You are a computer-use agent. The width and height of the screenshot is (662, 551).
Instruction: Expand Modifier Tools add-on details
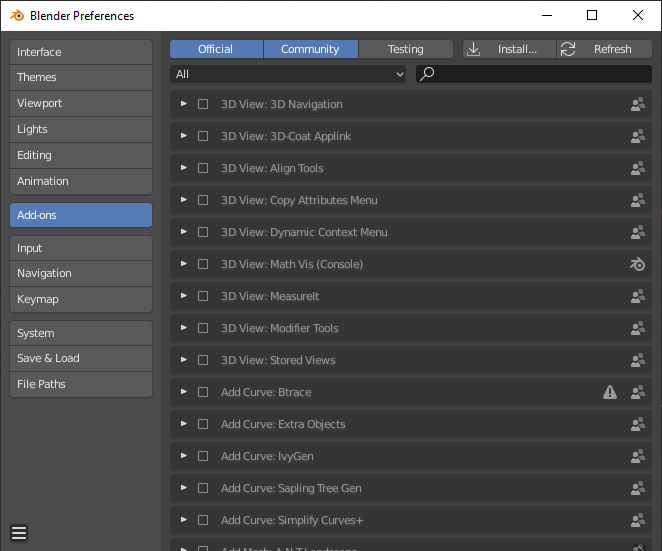pyautogui.click(x=184, y=328)
